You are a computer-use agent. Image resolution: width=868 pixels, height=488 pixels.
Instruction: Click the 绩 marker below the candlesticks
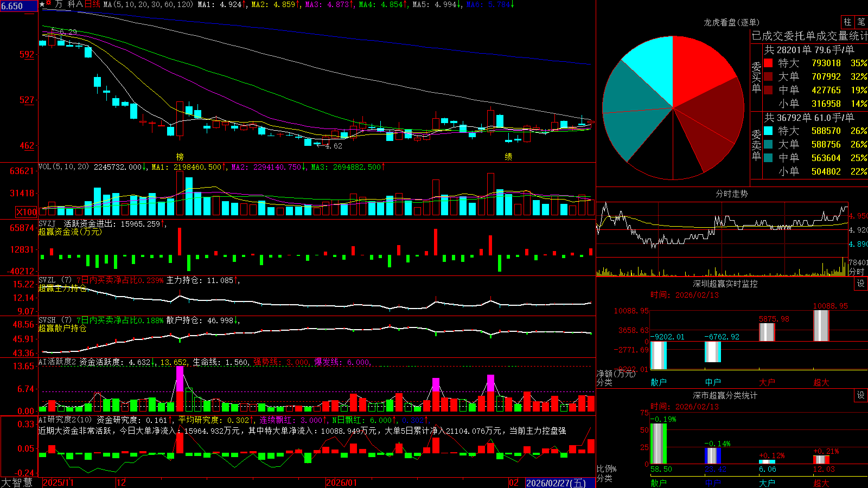click(508, 157)
